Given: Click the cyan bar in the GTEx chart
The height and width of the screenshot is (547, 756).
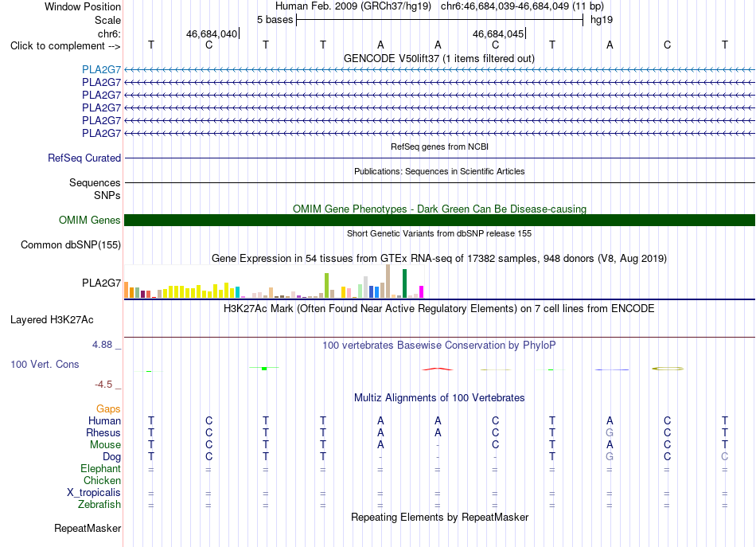Looking at the screenshot, I should pos(237,292).
